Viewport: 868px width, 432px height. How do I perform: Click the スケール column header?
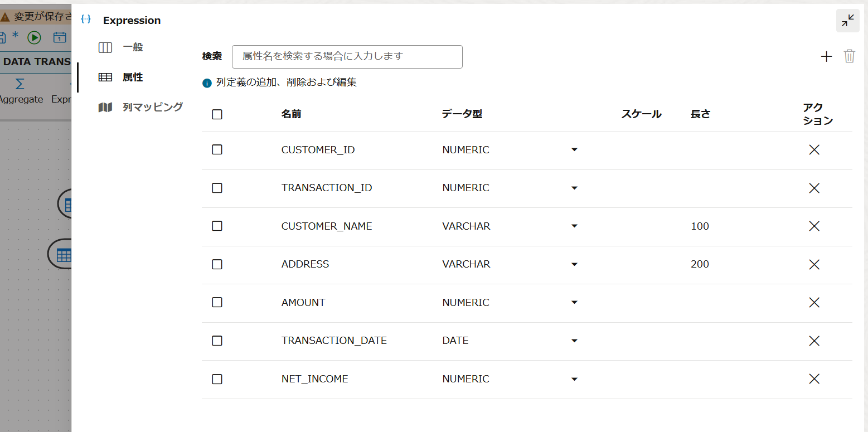coord(641,114)
